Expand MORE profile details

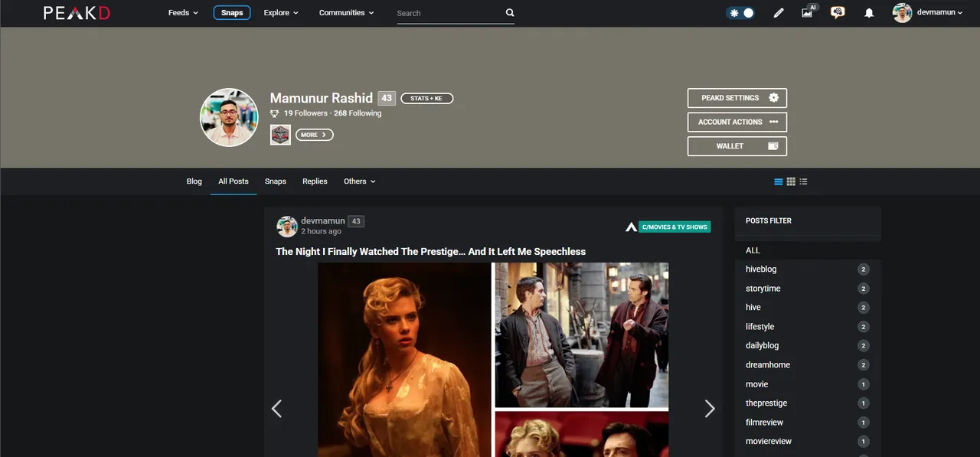314,135
